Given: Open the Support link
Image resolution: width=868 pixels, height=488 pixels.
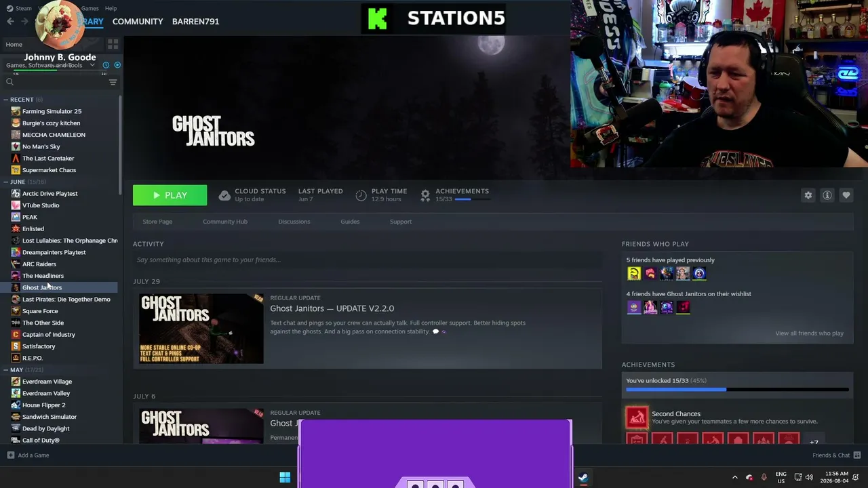Looking at the screenshot, I should tap(401, 222).
